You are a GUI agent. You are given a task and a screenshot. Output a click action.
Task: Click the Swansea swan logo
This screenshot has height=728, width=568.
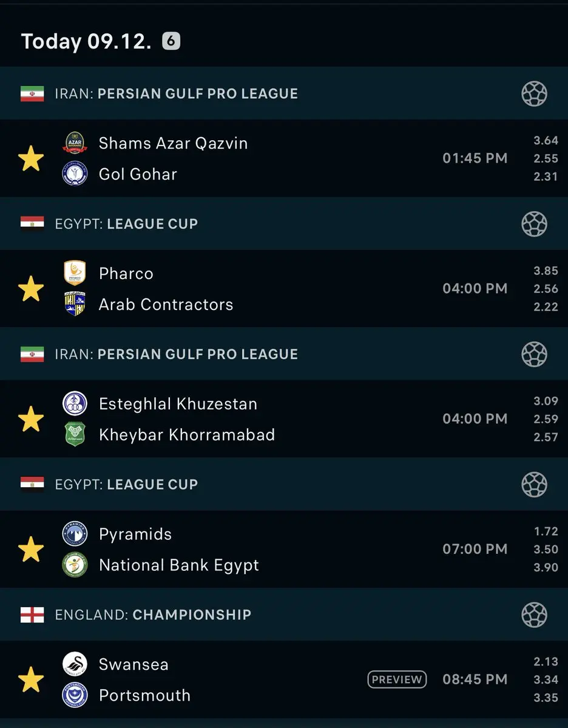click(75, 664)
